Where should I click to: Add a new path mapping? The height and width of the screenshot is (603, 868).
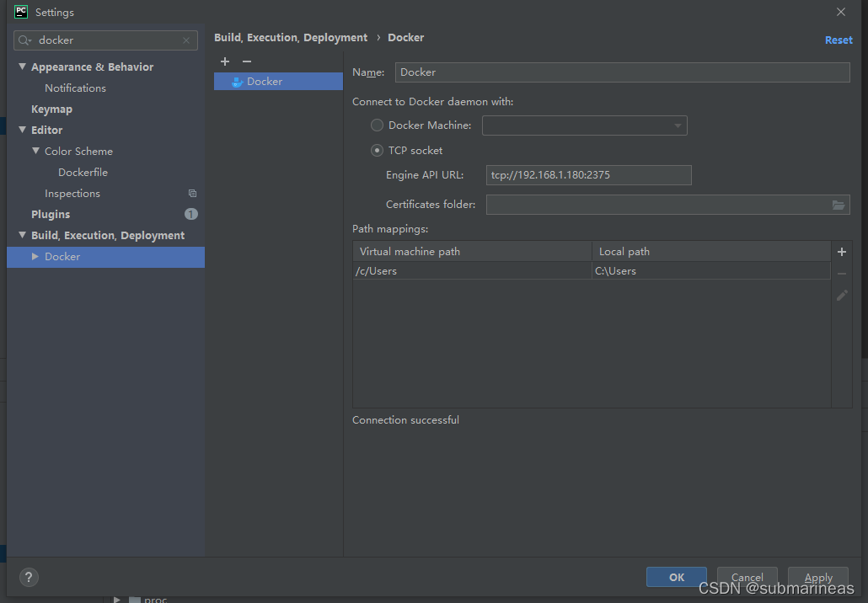(841, 252)
